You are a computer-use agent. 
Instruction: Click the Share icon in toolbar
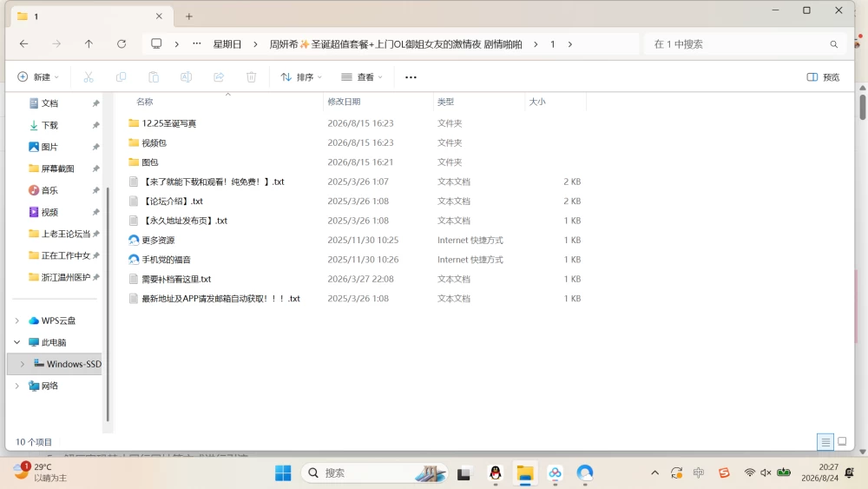219,77
